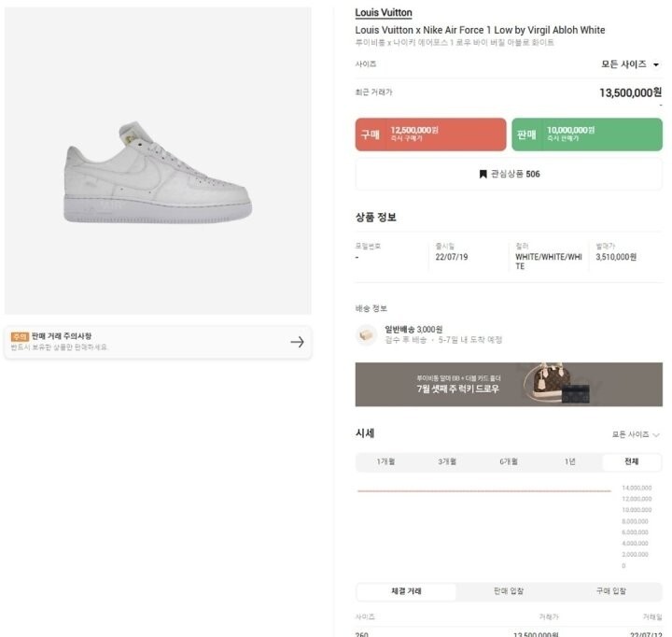This screenshot has height=637, width=672.
Task: Click the price history chart line
Action: [x=483, y=490]
